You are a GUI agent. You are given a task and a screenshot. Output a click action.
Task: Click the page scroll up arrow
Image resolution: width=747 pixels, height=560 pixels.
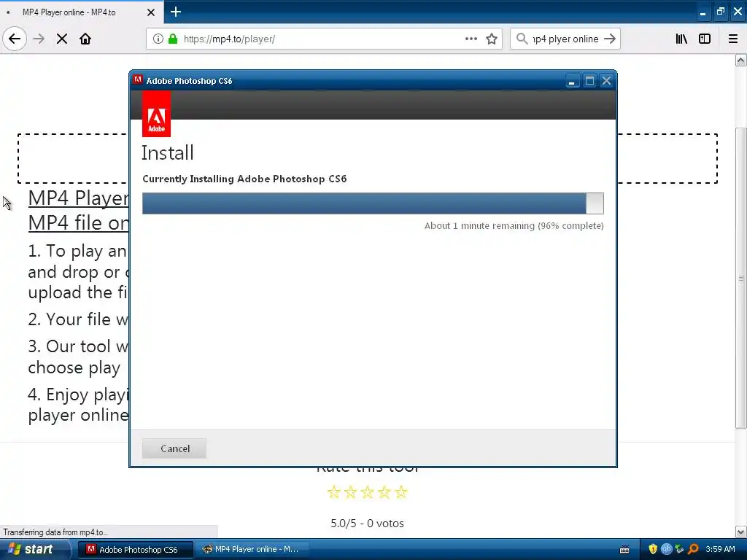coord(740,60)
